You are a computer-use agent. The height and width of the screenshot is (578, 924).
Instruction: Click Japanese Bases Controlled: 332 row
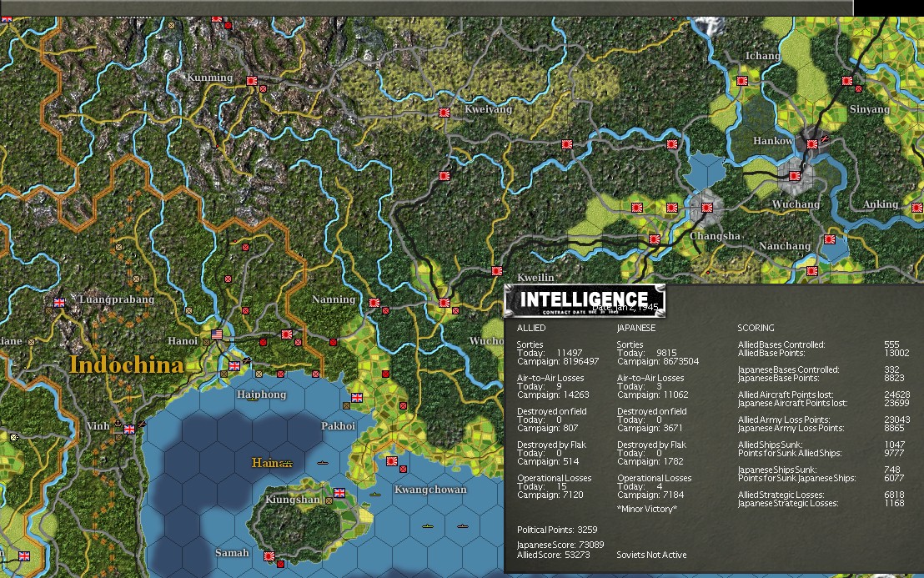point(819,370)
